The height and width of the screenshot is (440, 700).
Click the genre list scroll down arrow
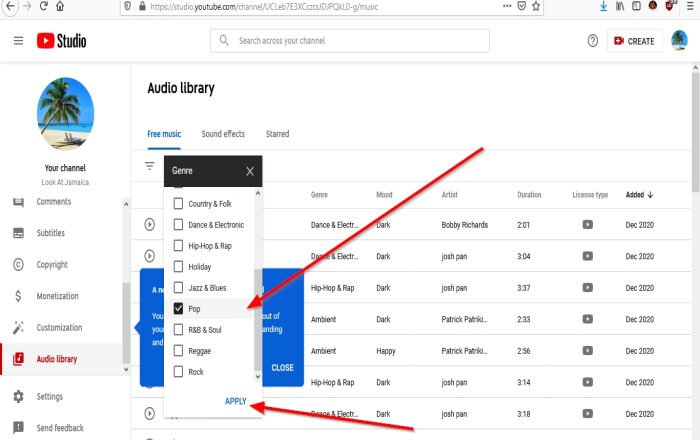[258, 377]
